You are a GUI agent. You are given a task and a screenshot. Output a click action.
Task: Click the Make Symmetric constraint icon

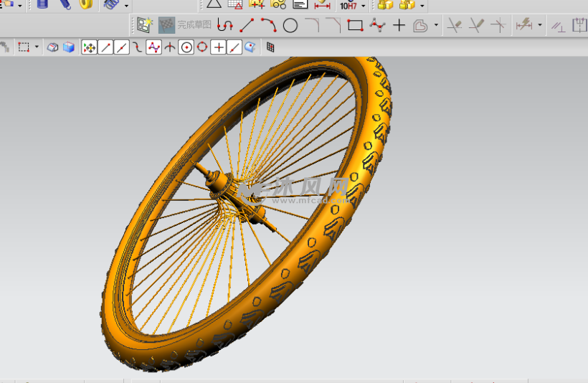[x=580, y=25]
